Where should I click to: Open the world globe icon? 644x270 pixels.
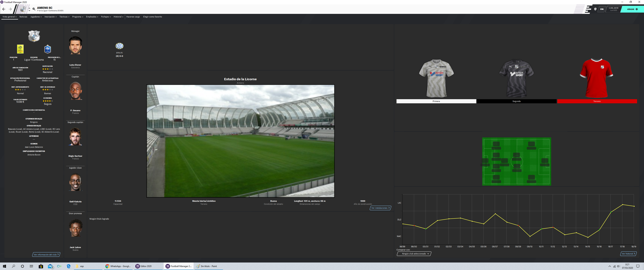(595, 9)
